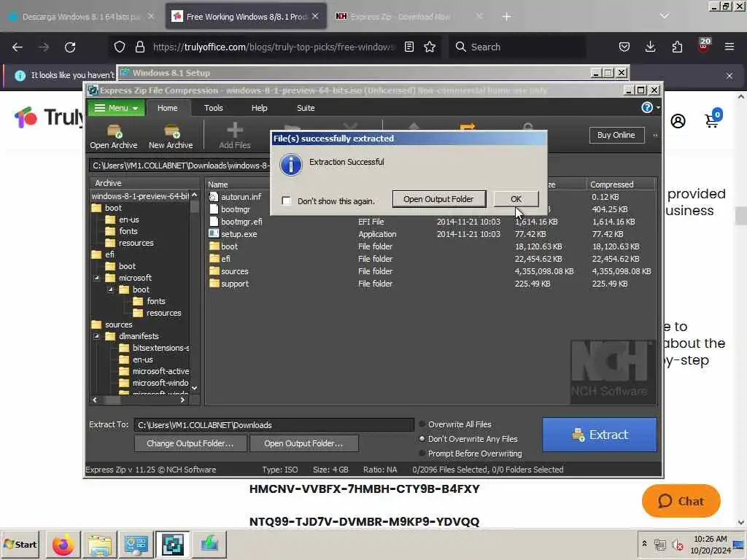Screen dimensions: 747x560
Task: Bookmark page with star icon
Action: pyautogui.click(x=430, y=47)
